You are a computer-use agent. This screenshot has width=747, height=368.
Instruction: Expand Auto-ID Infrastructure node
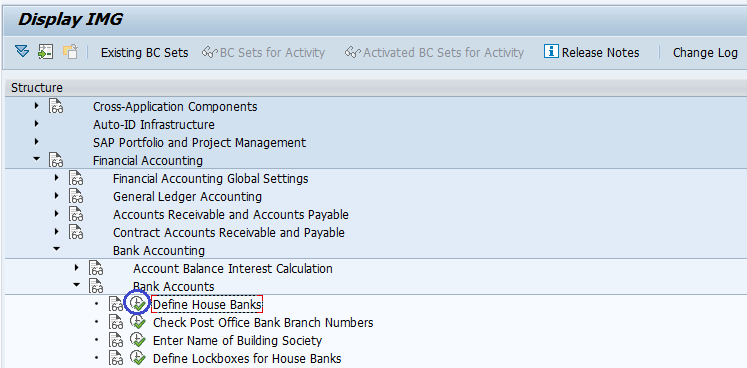37,123
